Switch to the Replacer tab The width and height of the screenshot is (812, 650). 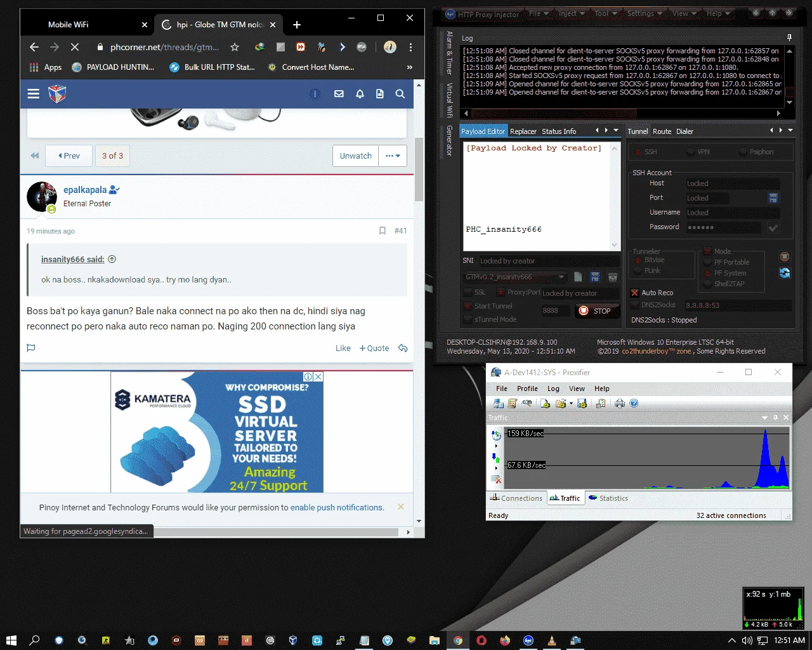523,131
